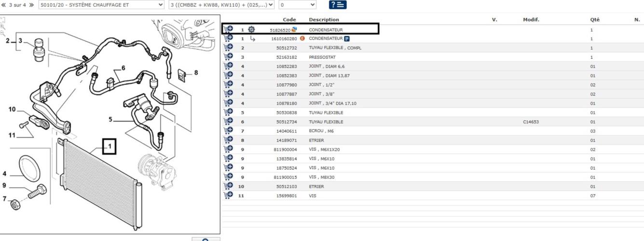The width and height of the screenshot is (644, 241).
Task: Add pressostat 52163182 to cart
Action: (229, 57)
